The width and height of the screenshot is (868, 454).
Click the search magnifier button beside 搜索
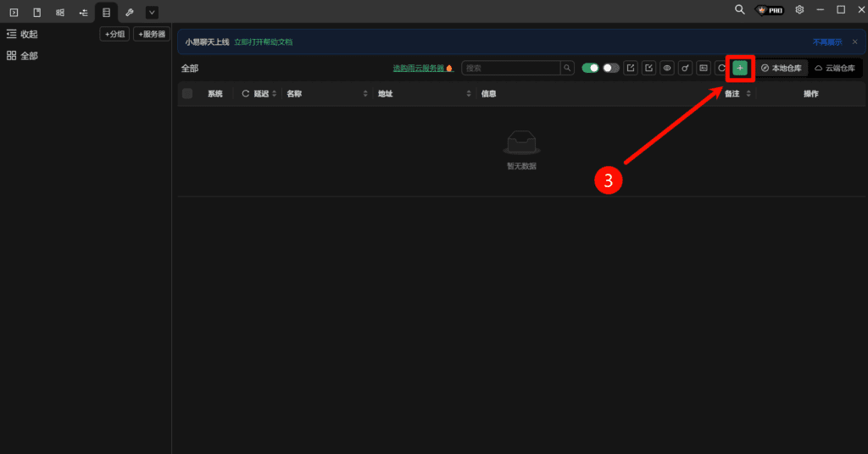click(x=567, y=68)
